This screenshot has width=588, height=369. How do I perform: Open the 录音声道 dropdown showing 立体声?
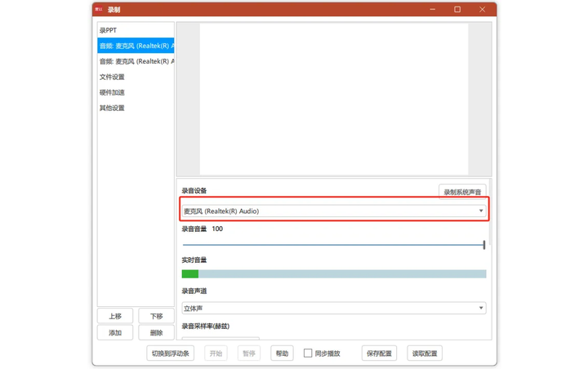coord(334,308)
